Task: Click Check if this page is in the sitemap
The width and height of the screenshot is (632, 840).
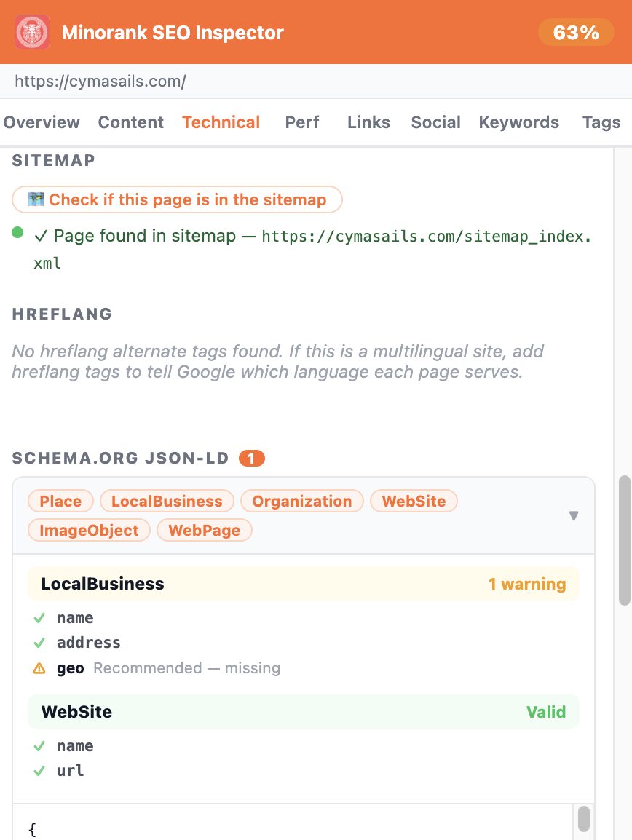Action: click(177, 199)
